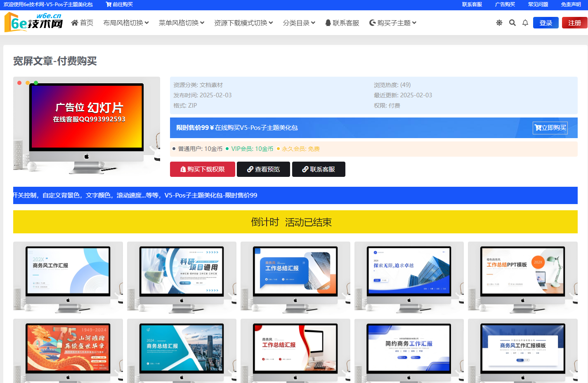The image size is (588, 383).
Task: Open the 购买子主题 menu
Action: coord(393,23)
